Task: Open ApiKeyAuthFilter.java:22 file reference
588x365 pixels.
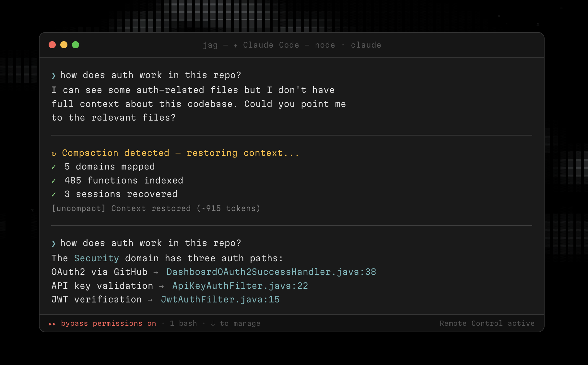Action: pyautogui.click(x=240, y=286)
